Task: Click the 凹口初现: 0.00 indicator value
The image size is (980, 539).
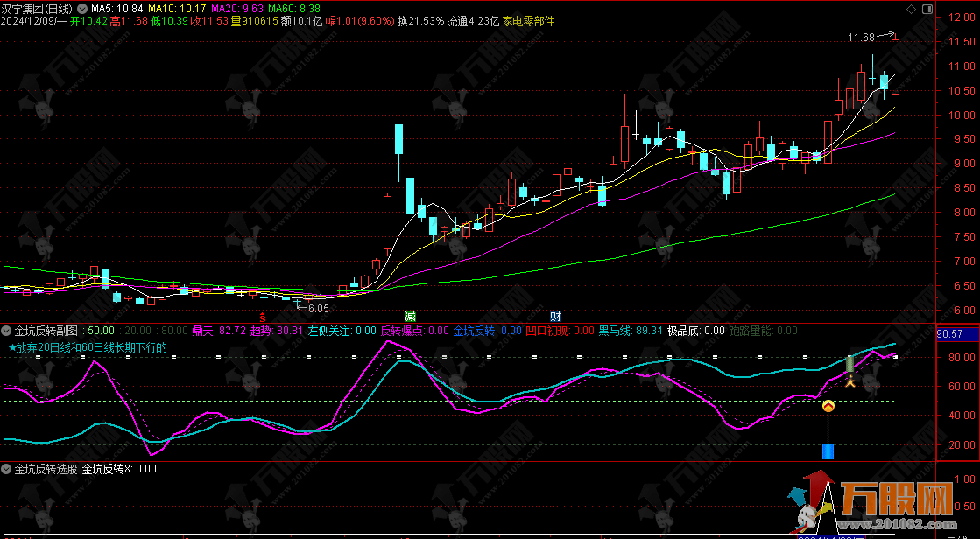Action: click(561, 331)
